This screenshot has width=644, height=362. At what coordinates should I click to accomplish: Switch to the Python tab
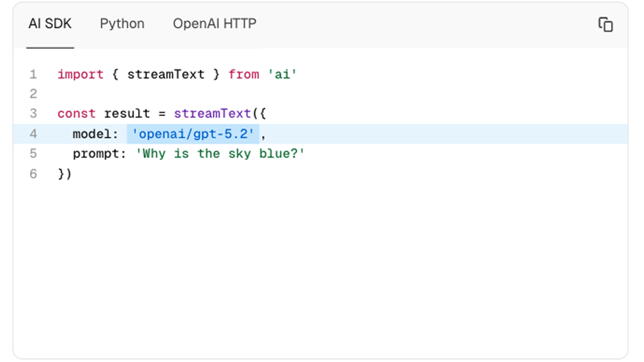point(122,24)
